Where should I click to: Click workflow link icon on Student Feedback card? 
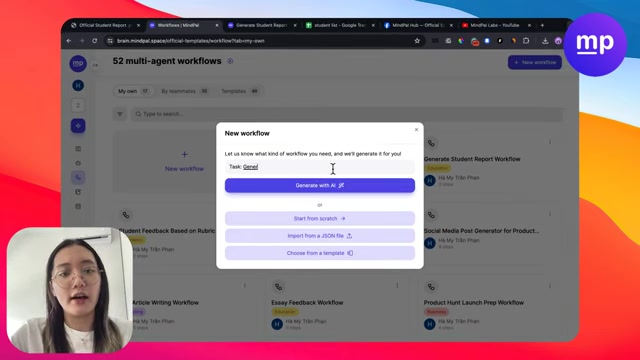(126, 215)
